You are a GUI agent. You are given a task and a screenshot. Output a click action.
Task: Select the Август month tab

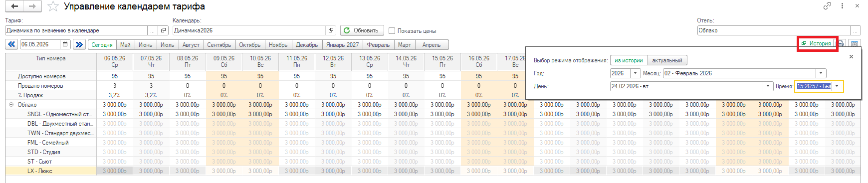tap(191, 45)
